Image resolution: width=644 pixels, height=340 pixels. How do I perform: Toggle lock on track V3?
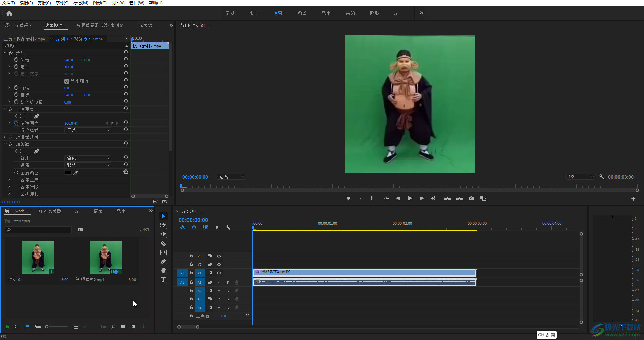point(191,256)
